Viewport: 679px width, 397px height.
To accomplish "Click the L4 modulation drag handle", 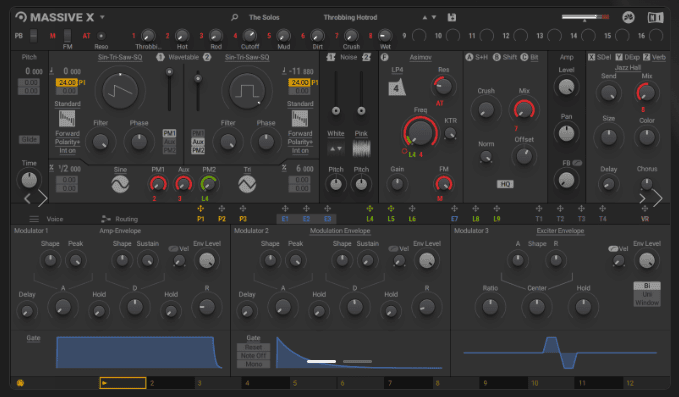I will pyautogui.click(x=370, y=209).
